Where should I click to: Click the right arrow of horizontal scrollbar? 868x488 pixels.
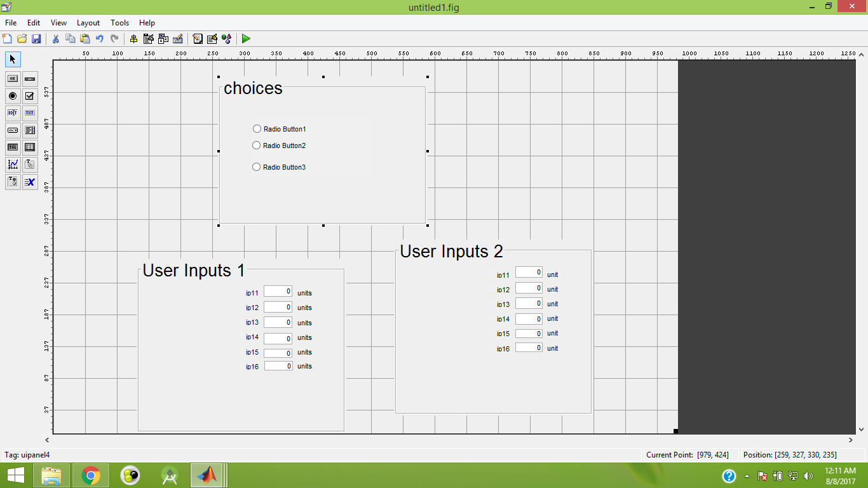[851, 440]
